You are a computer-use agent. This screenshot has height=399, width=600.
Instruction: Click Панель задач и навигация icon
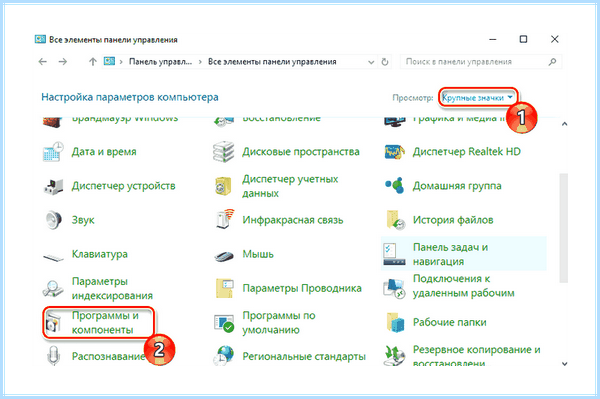pyautogui.click(x=394, y=254)
